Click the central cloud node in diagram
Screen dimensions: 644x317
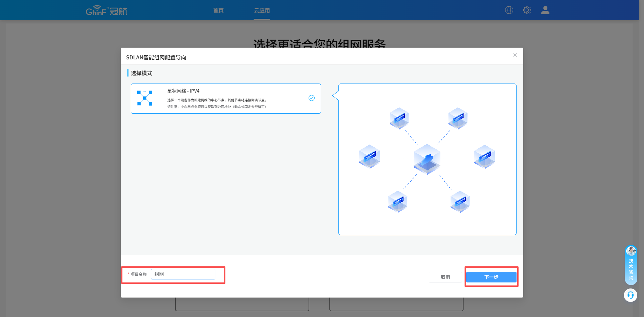427,159
